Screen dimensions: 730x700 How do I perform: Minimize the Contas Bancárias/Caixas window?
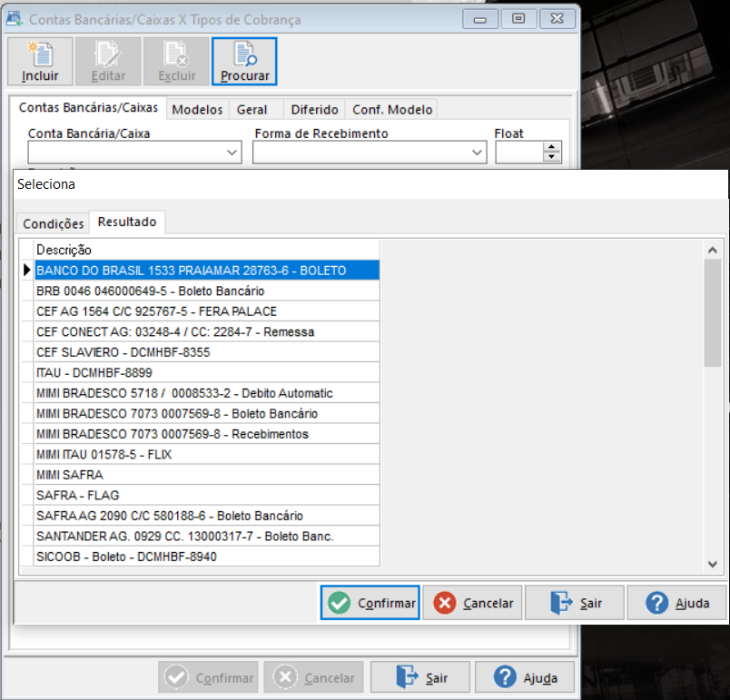point(480,19)
